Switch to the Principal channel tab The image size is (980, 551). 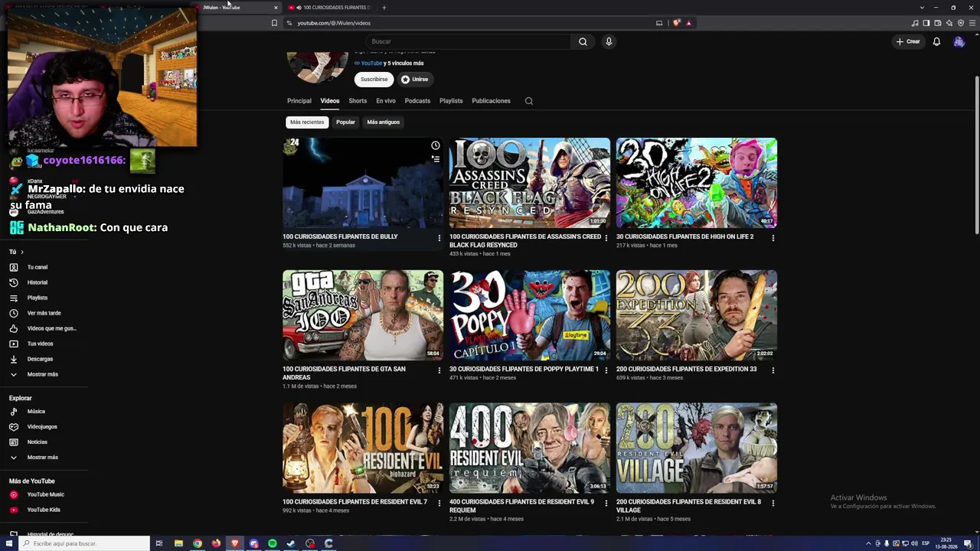(x=299, y=101)
